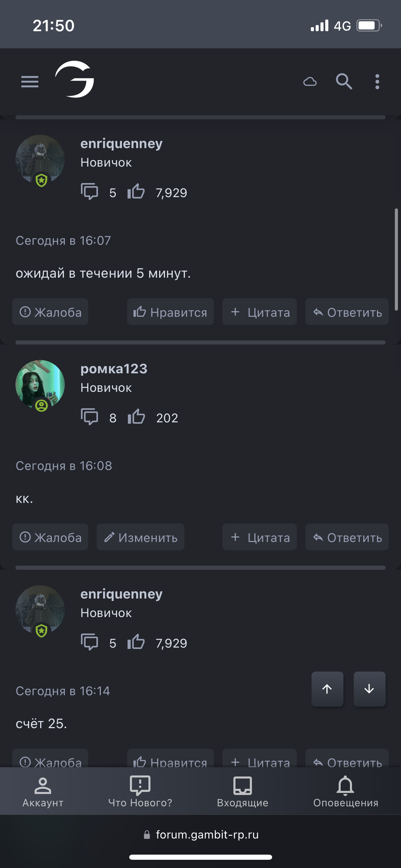The image size is (401, 868).
Task: Tap ромка123 avatar thumbnail
Action: click(x=40, y=385)
